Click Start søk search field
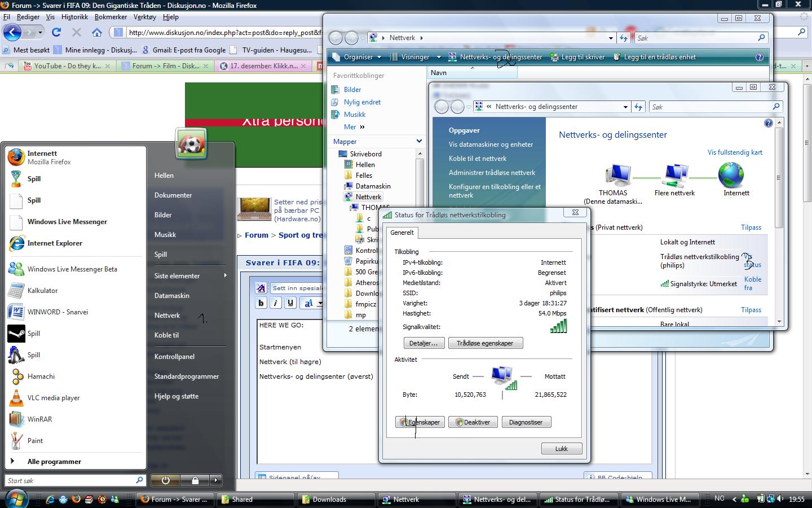 (75, 480)
